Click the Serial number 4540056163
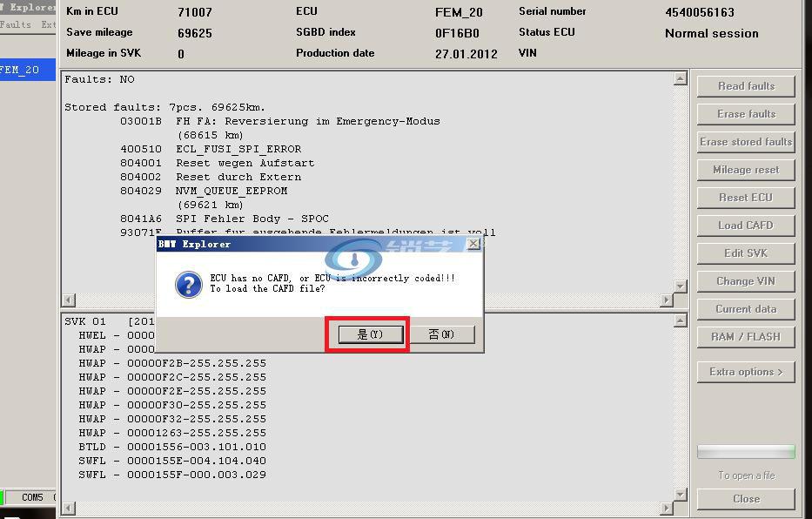 700,12
